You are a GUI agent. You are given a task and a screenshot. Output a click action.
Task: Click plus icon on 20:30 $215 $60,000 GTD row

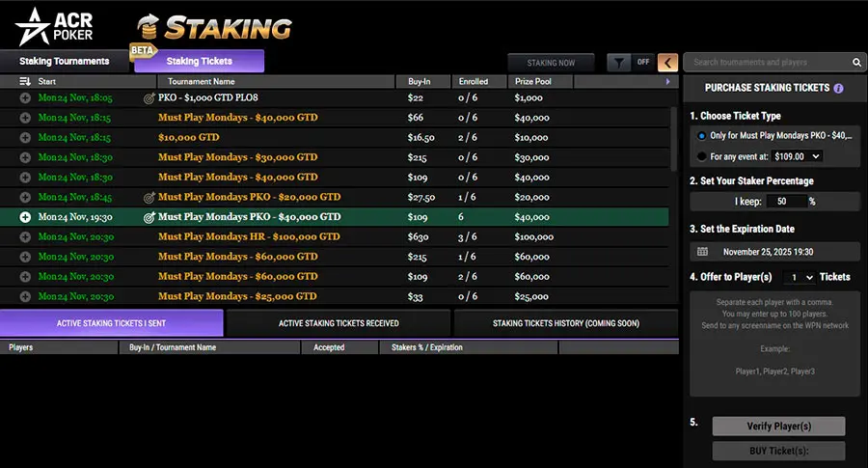click(x=25, y=257)
